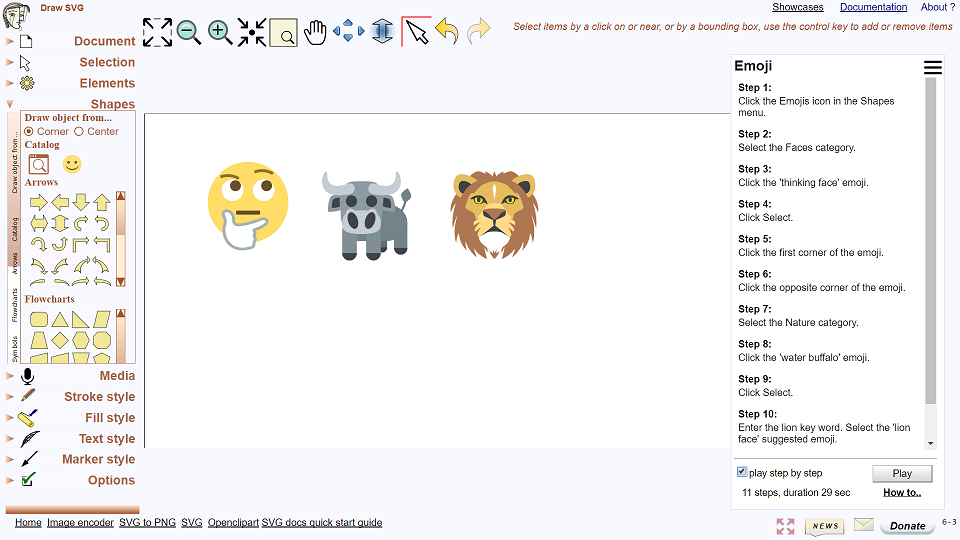Pick the rounded rectangle flowchart shape

click(x=39, y=320)
